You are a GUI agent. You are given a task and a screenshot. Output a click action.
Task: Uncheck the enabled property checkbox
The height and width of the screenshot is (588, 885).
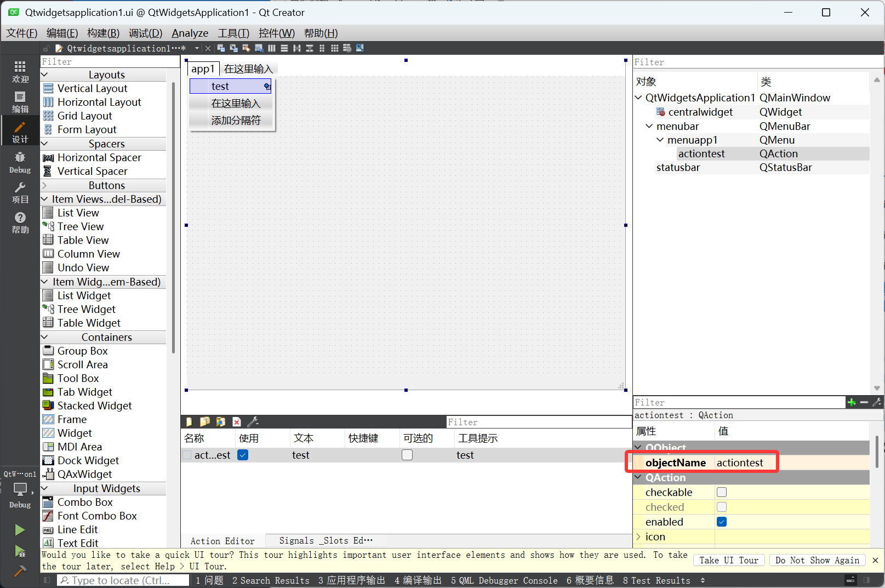722,522
